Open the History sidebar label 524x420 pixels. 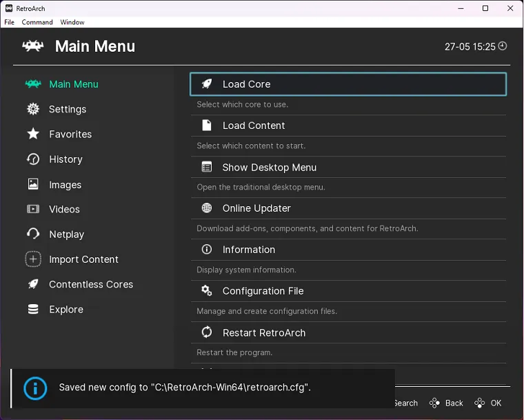tap(65, 159)
